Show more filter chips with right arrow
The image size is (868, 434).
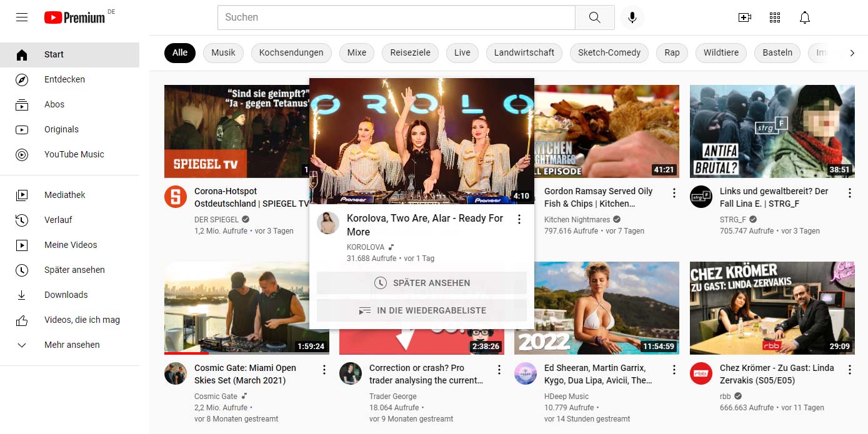[852, 53]
